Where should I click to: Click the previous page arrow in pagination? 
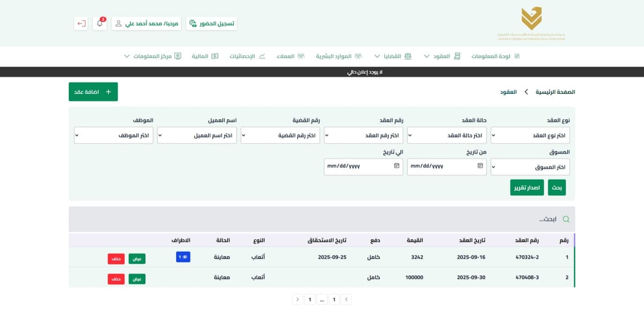coord(346,299)
